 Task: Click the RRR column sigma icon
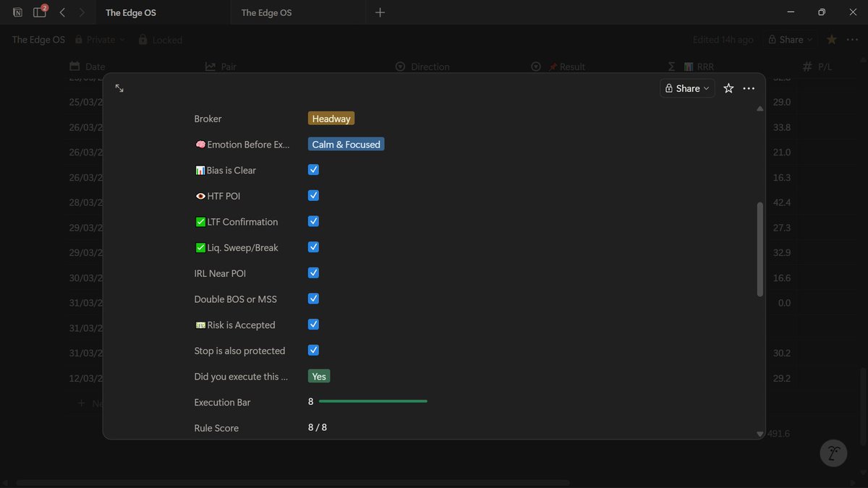point(671,67)
